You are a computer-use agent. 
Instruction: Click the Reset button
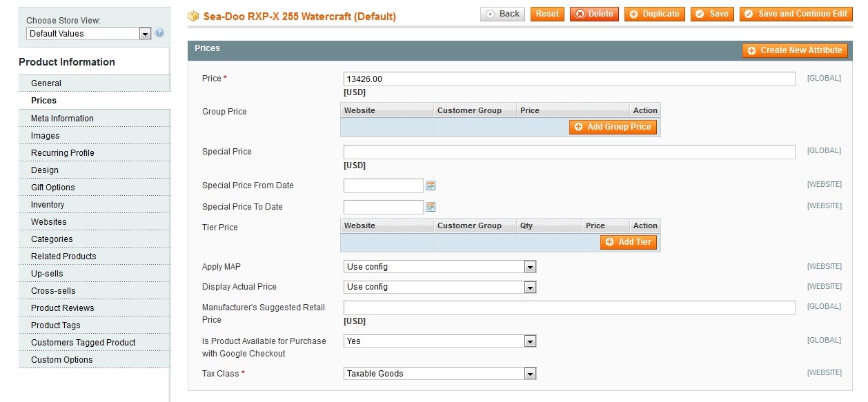coord(547,14)
